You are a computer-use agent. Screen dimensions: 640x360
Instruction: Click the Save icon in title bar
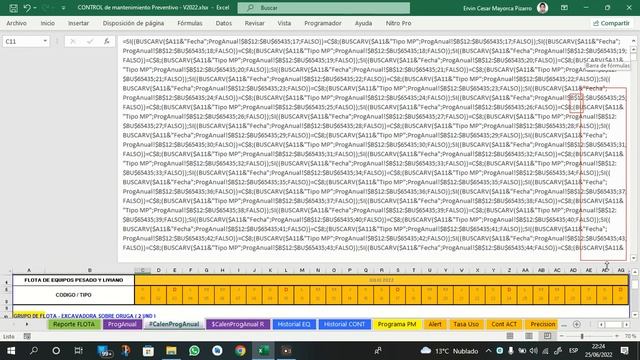point(13,8)
